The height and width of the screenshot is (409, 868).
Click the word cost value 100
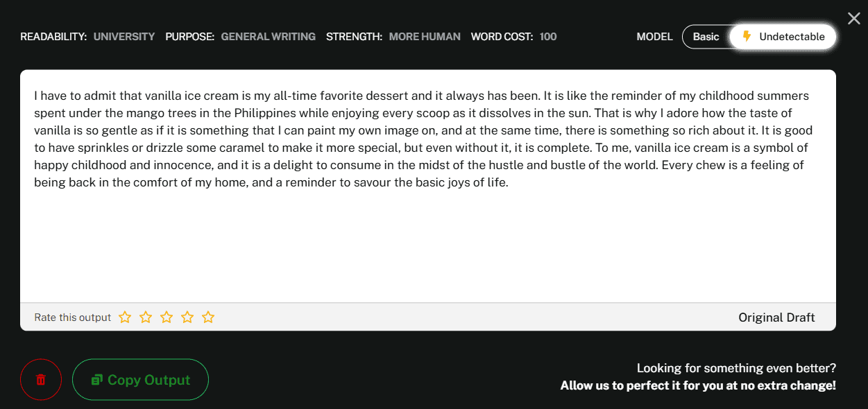548,37
